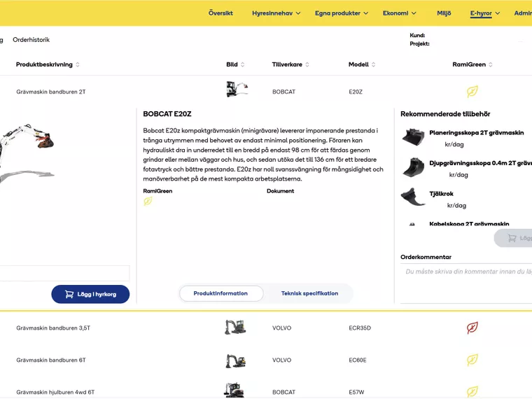Viewport: 532px width, 399px height.
Task: Click input field above Lägg i hyrkorg
Action: (64, 273)
